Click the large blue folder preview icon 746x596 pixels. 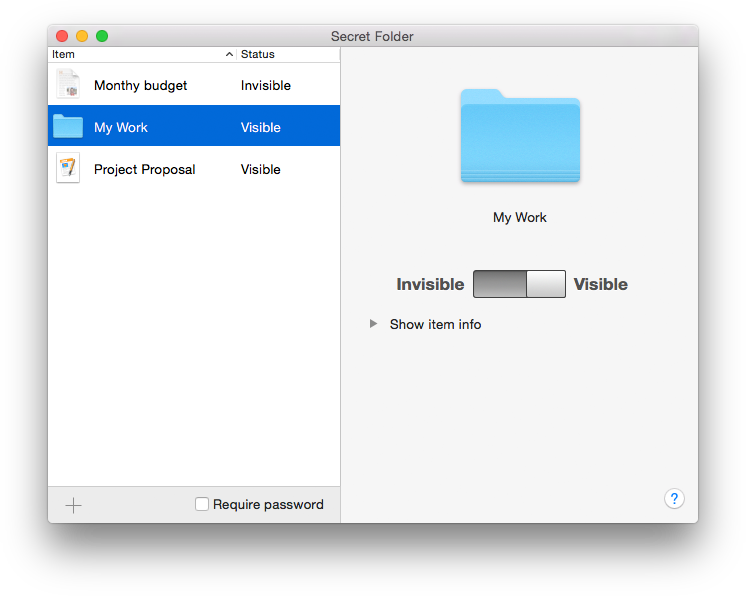[520, 136]
